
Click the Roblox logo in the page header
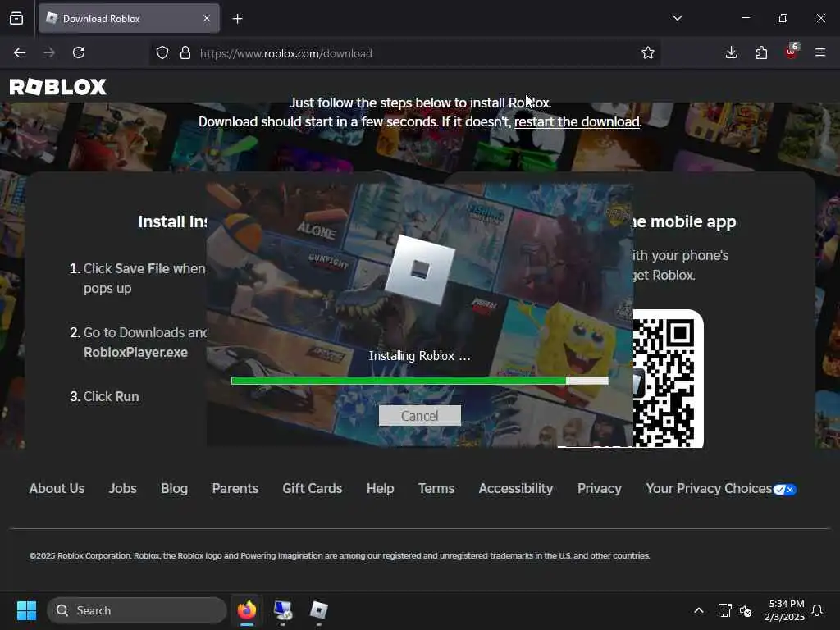58,87
